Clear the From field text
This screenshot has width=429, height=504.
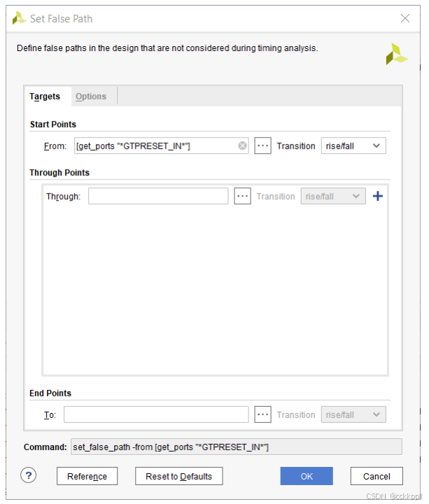point(242,146)
